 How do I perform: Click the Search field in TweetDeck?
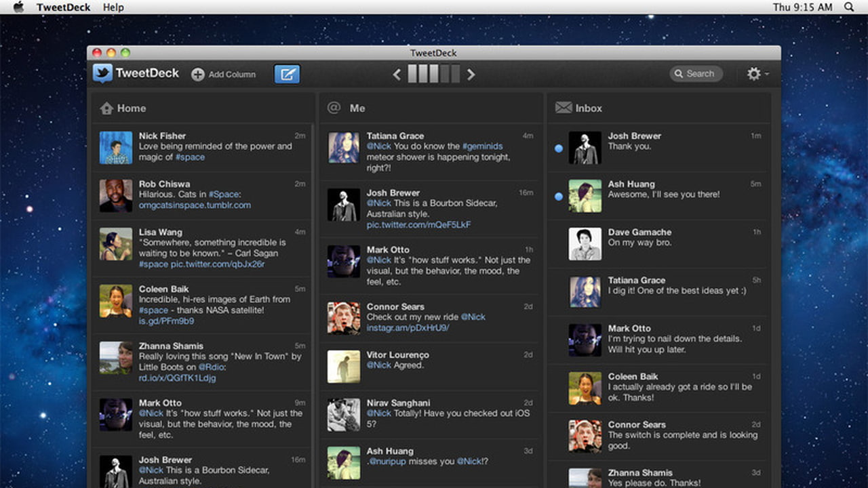(696, 74)
